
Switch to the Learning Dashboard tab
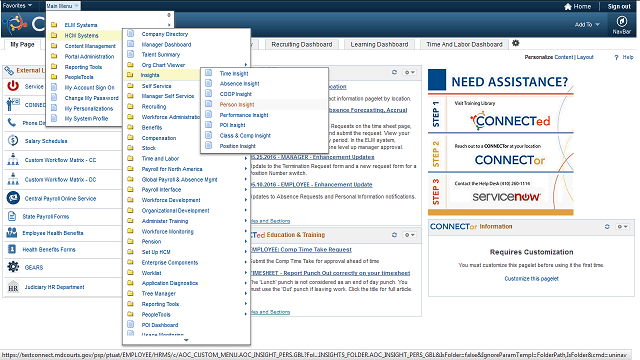click(x=379, y=44)
